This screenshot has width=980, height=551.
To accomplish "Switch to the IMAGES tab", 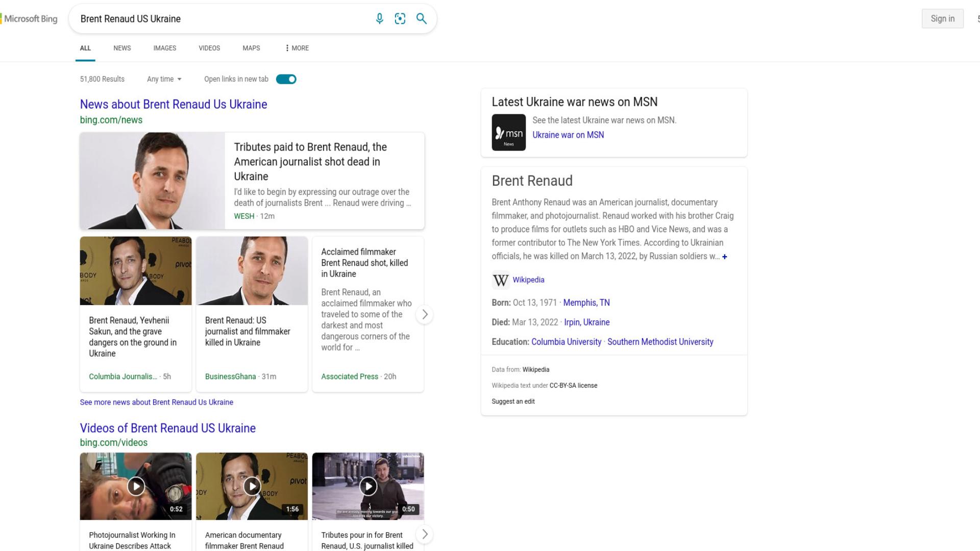I will [164, 48].
